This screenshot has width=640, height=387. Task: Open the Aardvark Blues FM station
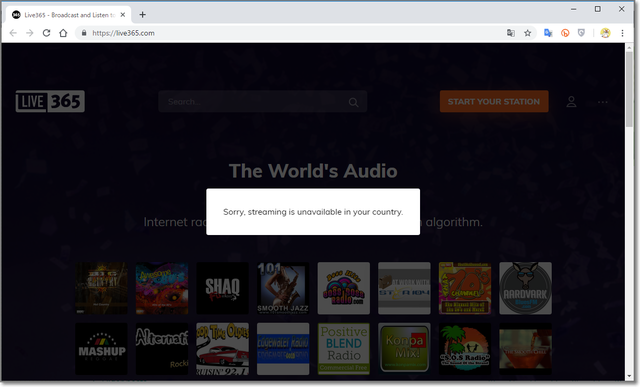click(525, 288)
